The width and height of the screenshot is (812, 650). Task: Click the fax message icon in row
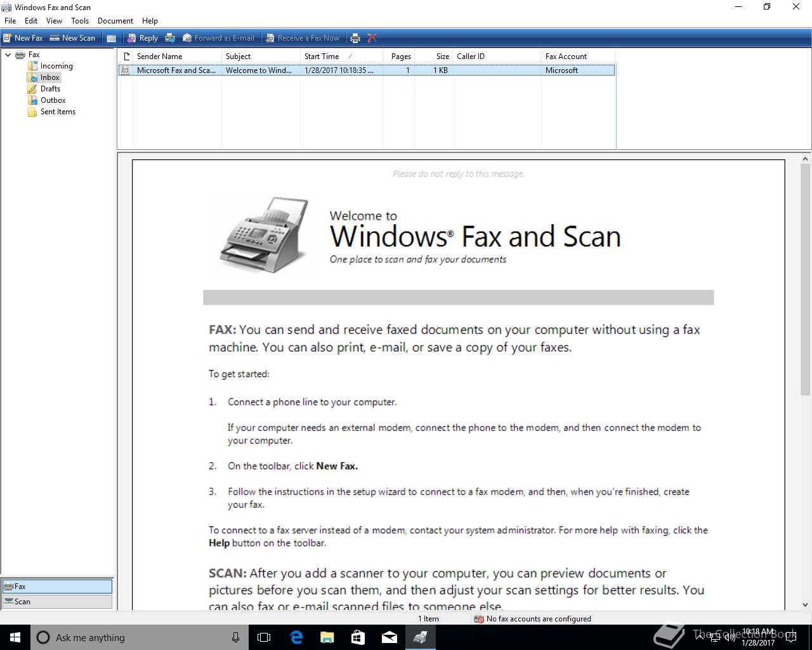coord(126,70)
